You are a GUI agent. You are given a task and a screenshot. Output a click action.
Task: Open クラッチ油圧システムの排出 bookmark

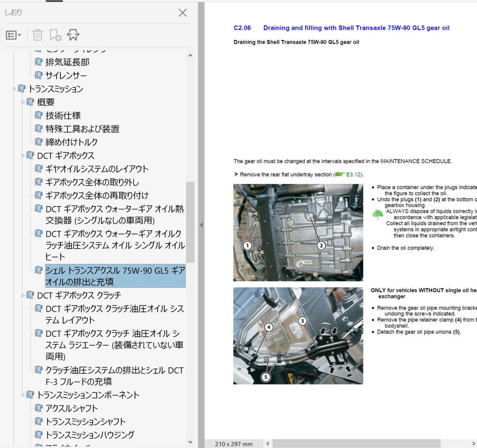coord(114,376)
